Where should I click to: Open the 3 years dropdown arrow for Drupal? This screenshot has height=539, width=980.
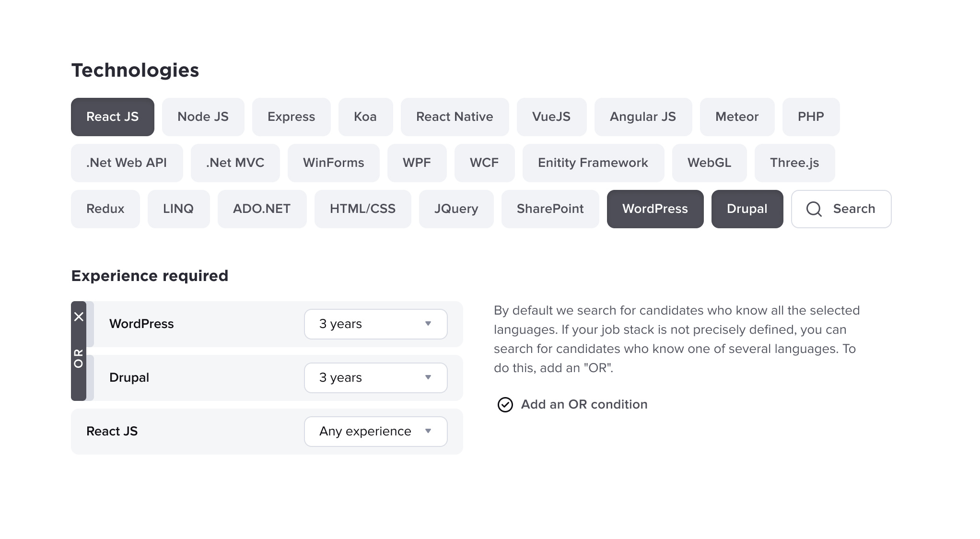(428, 378)
